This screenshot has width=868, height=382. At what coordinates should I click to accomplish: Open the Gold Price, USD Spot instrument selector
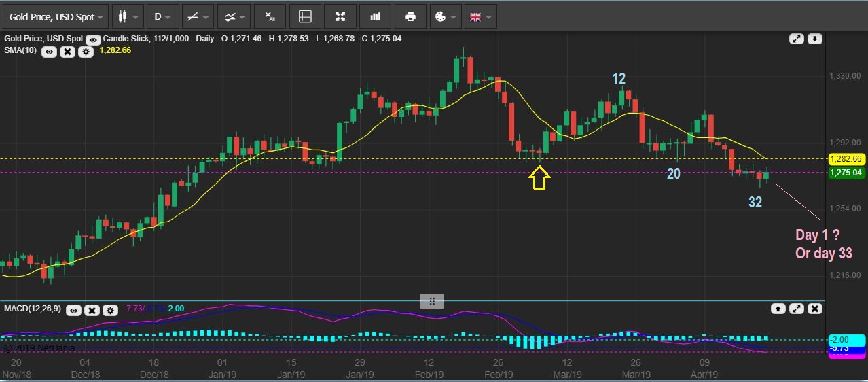coord(56,16)
